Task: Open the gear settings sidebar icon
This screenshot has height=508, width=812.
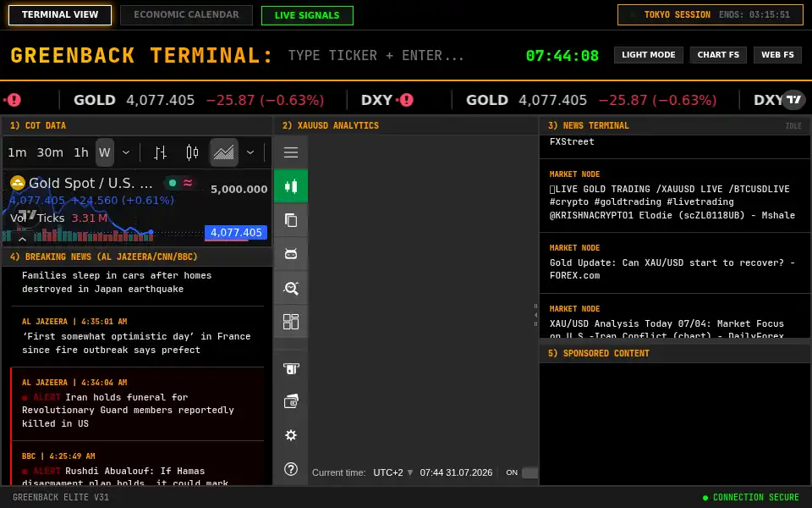Action: tap(290, 435)
